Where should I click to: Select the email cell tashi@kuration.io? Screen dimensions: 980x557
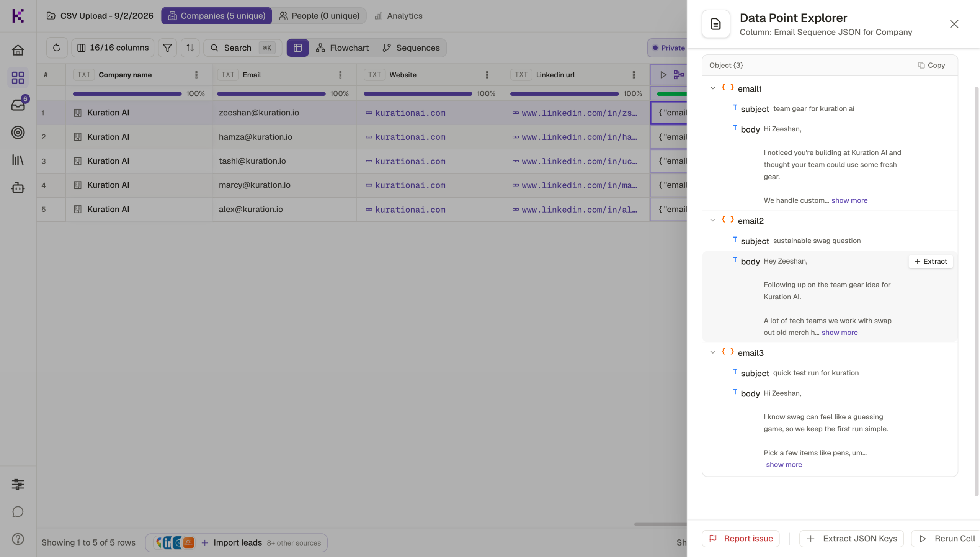(x=284, y=161)
